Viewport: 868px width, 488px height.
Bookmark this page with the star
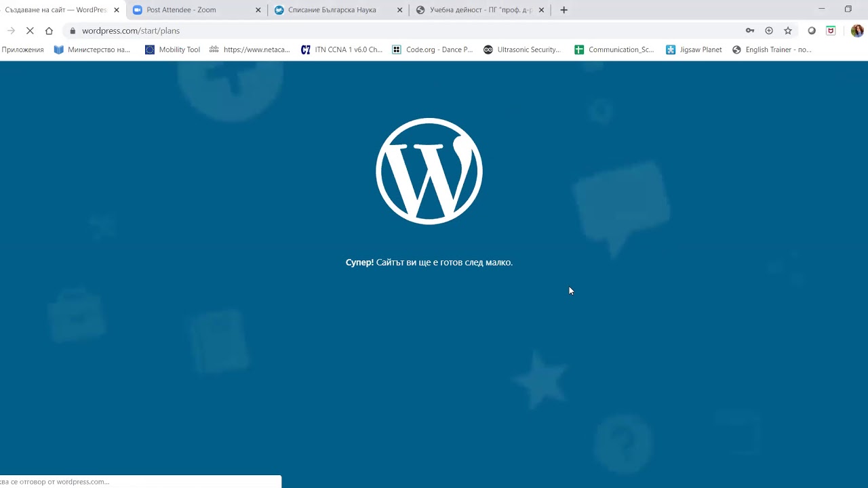click(x=788, y=30)
